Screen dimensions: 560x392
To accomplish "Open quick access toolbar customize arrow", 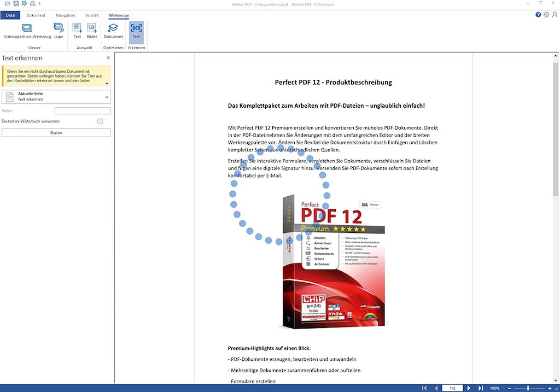I will (x=39, y=4).
